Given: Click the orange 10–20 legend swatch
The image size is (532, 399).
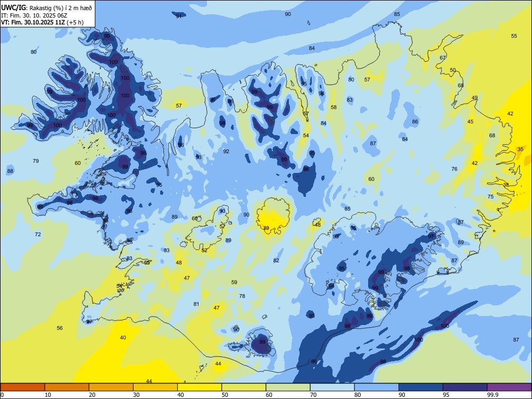Looking at the screenshot, I should pos(67,387).
